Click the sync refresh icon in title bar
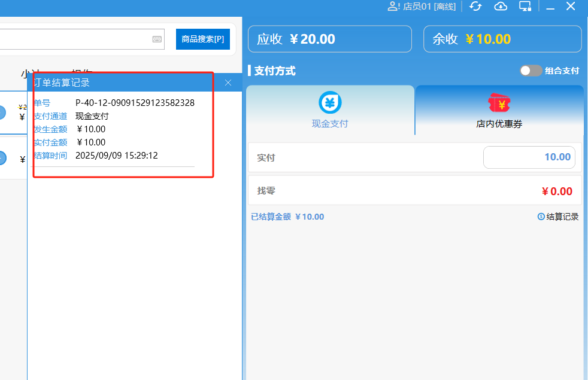 pyautogui.click(x=475, y=7)
